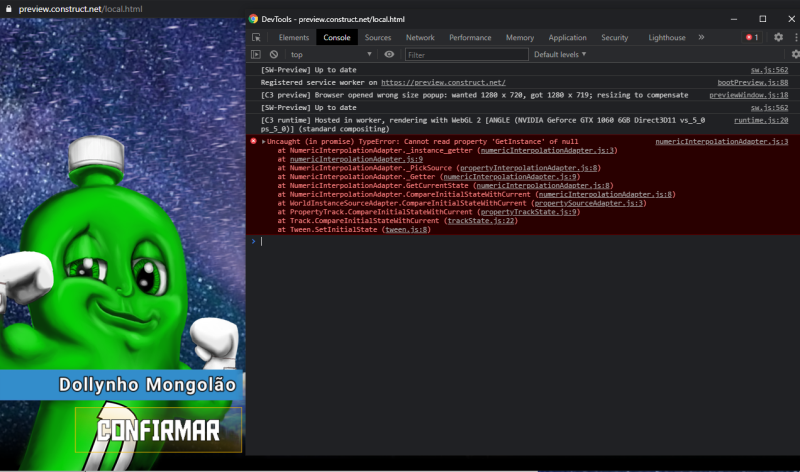This screenshot has width=800, height=472.
Task: Collapse the Uncaught TypeError stack trace
Action: tap(263, 142)
